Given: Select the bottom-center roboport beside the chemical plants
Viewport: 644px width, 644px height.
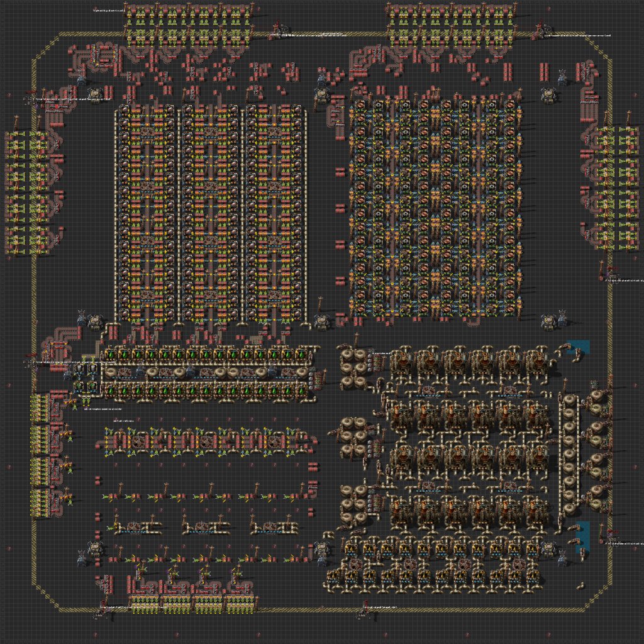Looking at the screenshot, I should point(322,548).
